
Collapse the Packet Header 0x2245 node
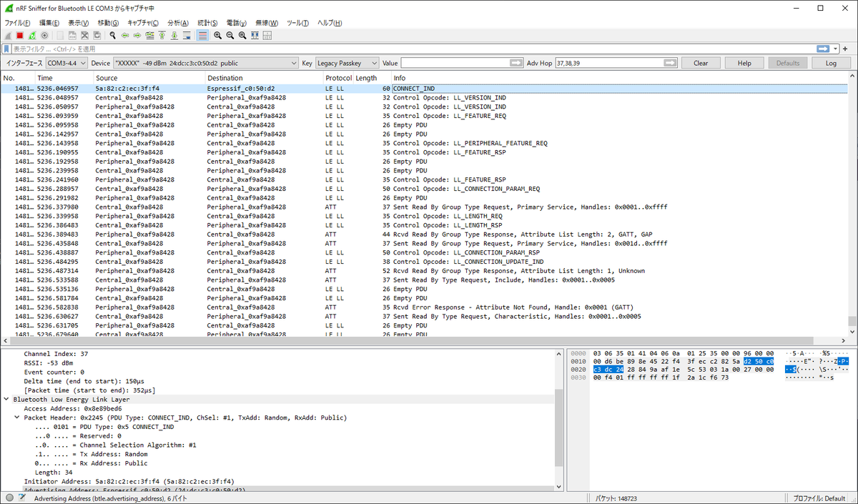pyautogui.click(x=17, y=417)
